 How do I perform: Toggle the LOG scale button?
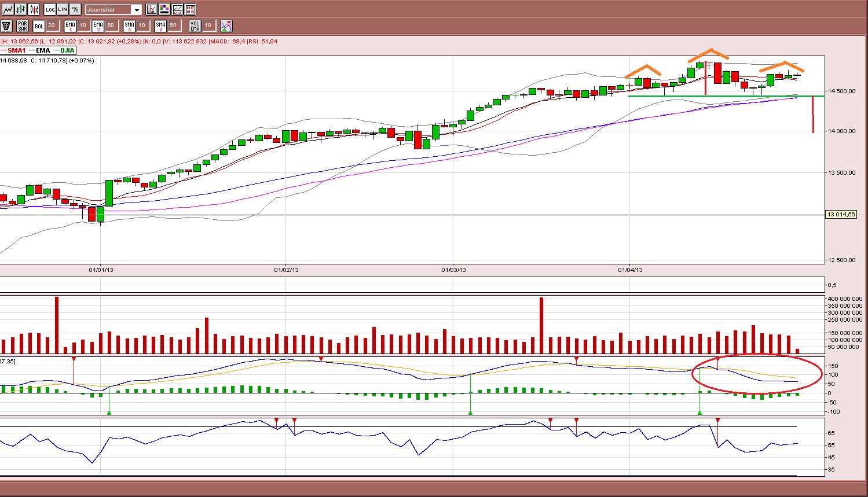tap(50, 9)
